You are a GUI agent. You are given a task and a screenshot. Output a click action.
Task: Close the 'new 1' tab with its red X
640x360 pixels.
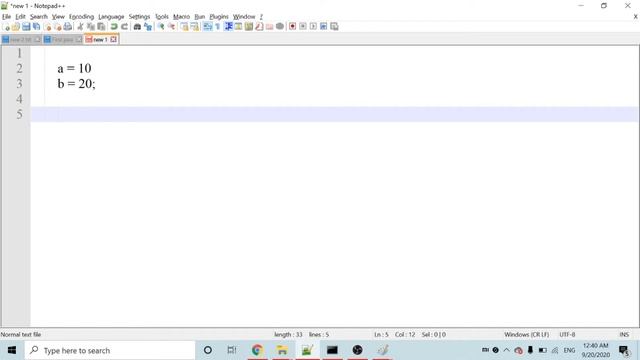click(x=113, y=40)
